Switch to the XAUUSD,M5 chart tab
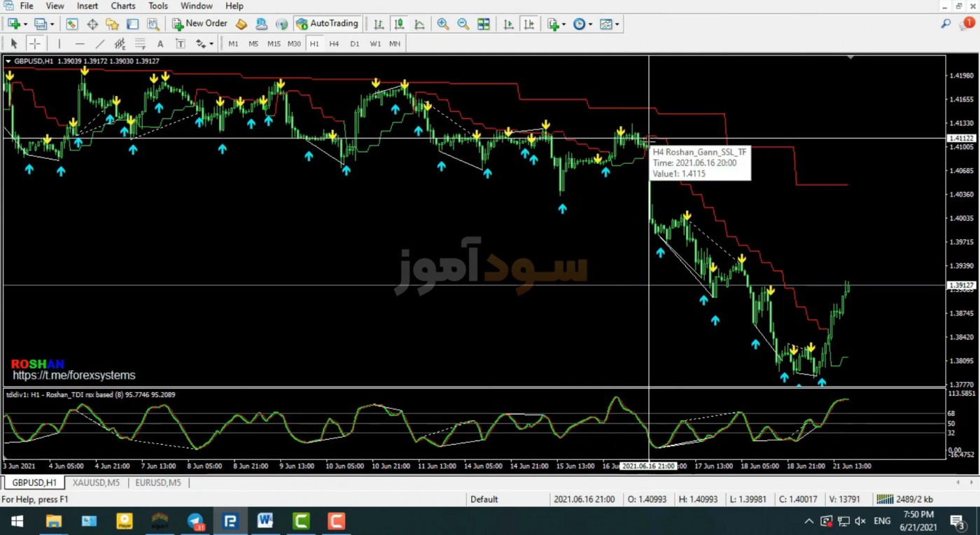The width and height of the screenshot is (980, 535). [x=96, y=482]
